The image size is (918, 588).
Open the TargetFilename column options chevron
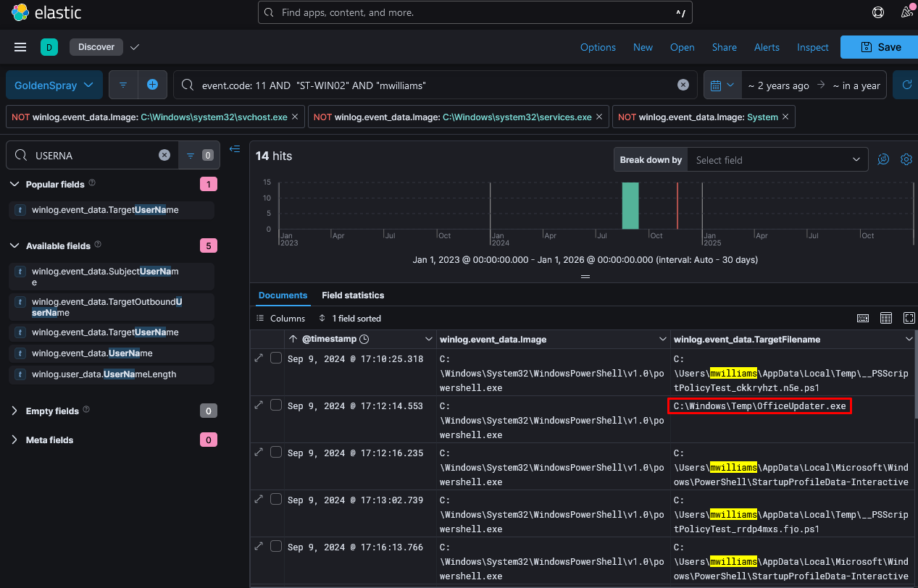tap(909, 339)
